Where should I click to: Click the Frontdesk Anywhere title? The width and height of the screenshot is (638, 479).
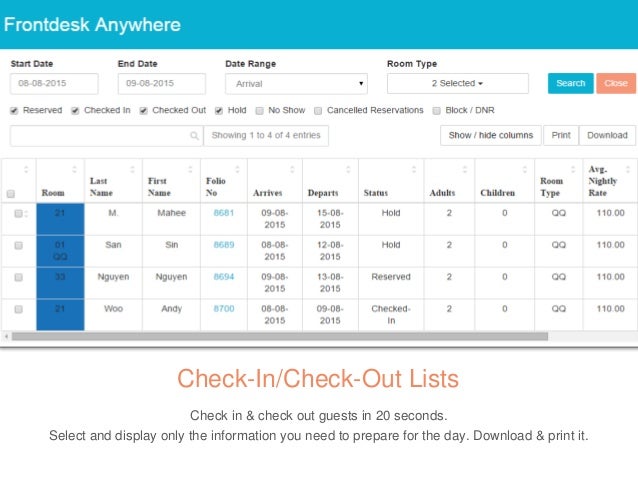pos(92,25)
